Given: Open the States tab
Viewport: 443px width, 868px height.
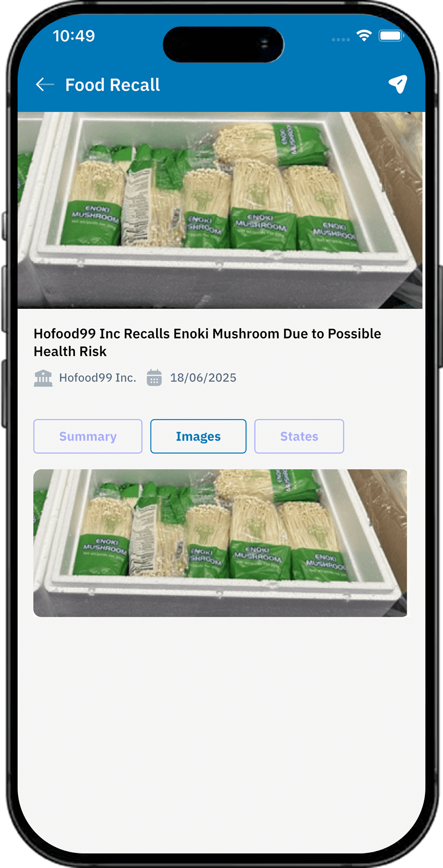Looking at the screenshot, I should coord(299,436).
